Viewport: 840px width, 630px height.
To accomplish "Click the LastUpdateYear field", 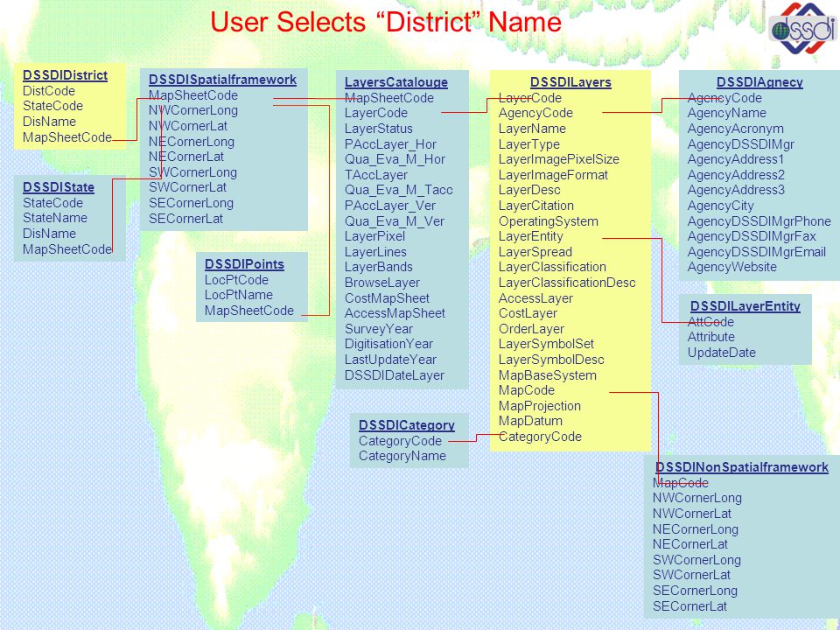I will [x=390, y=360].
